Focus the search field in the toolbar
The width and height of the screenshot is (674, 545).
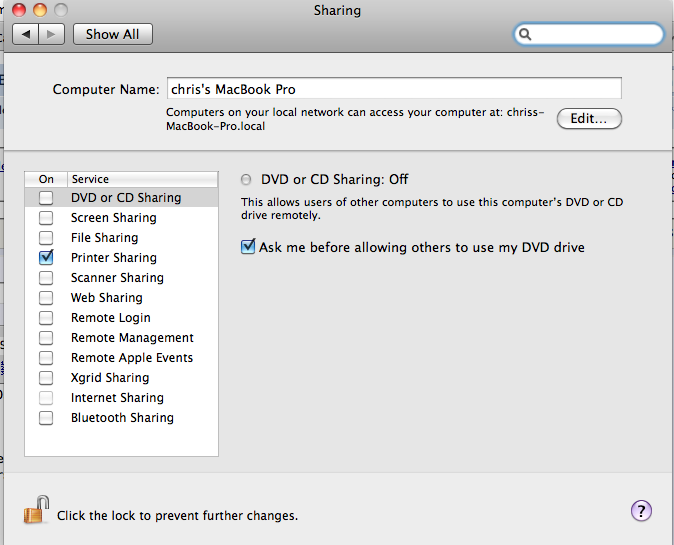click(x=589, y=34)
